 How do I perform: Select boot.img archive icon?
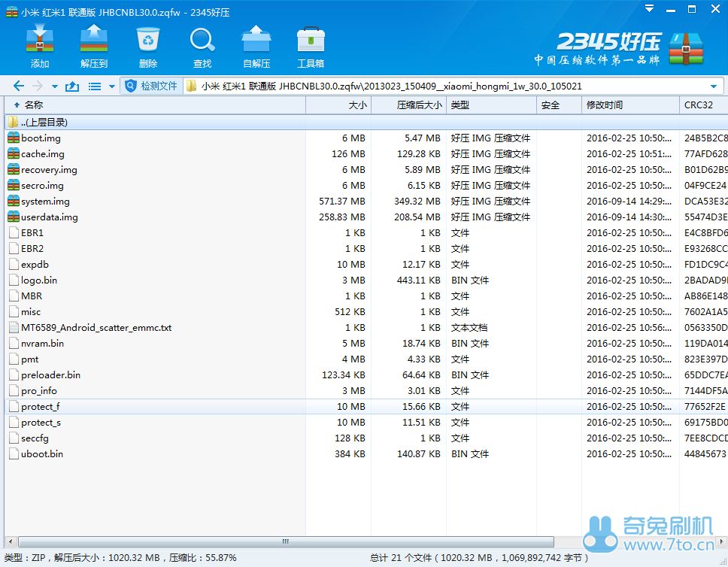pos(14,138)
